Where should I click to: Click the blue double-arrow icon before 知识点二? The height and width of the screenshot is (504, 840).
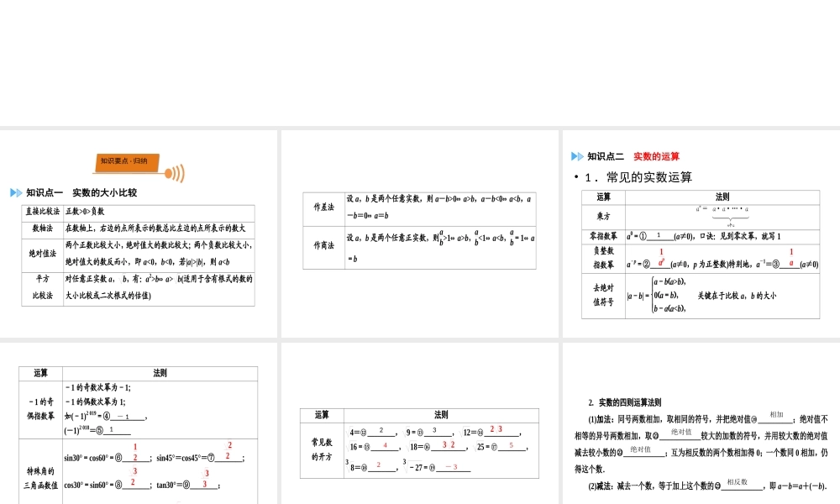tap(577, 156)
